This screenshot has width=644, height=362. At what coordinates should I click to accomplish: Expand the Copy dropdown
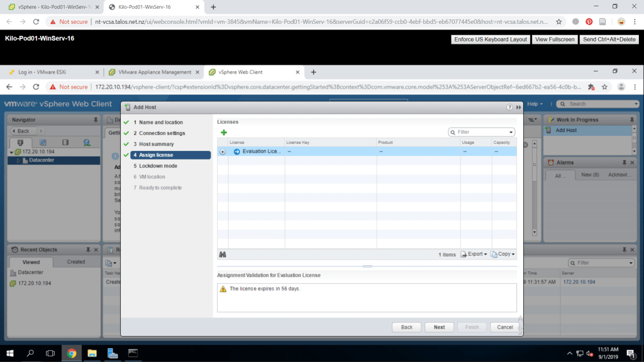(x=503, y=254)
